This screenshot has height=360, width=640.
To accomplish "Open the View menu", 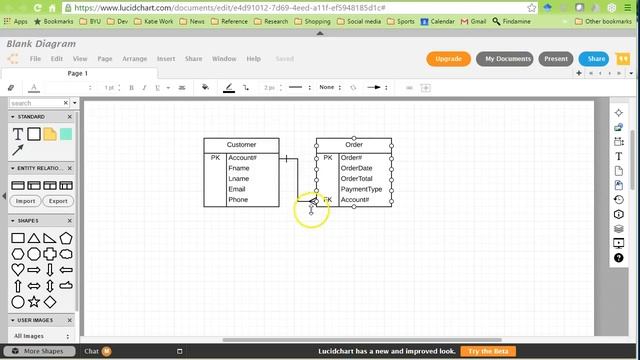I will coord(80,59).
